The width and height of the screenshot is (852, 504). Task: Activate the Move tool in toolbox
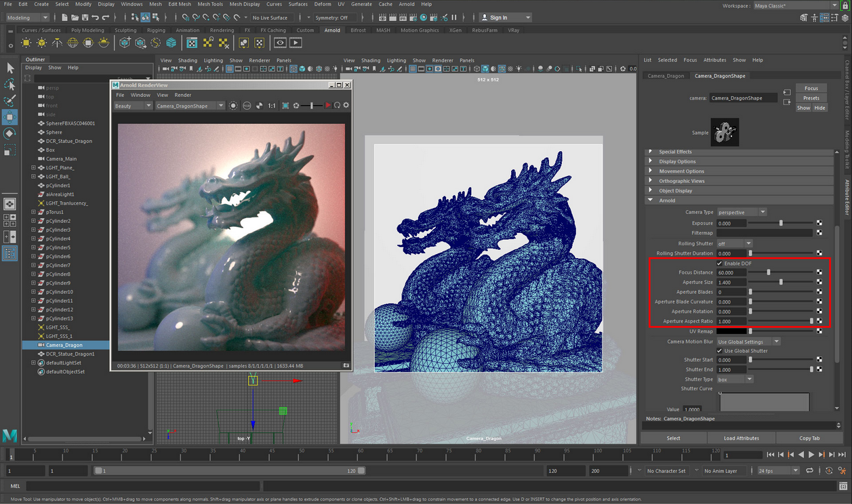click(x=9, y=117)
